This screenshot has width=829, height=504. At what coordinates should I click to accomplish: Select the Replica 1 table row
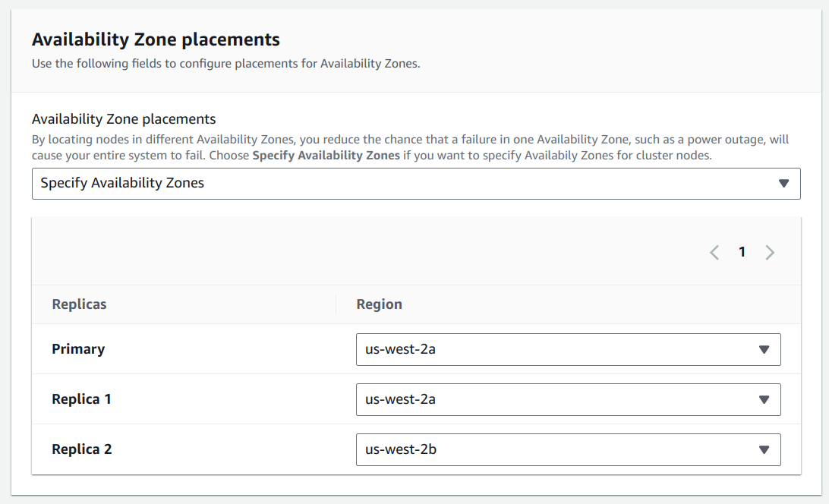(x=81, y=398)
